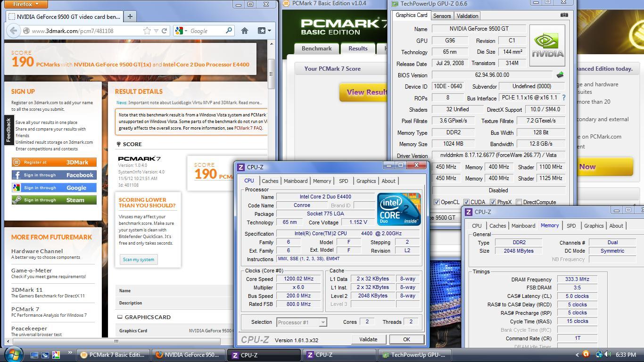Sign in through Google
Screen dimensions: 644x362
pyautogui.click(x=54, y=188)
